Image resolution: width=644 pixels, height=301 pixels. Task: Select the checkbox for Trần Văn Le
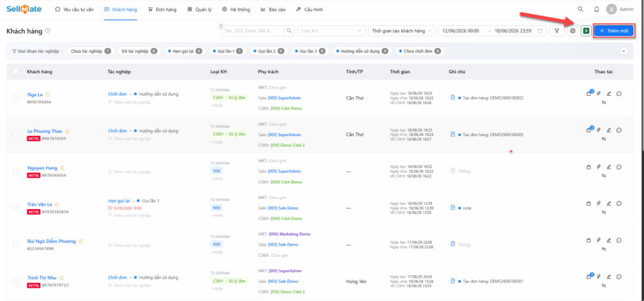(16, 208)
